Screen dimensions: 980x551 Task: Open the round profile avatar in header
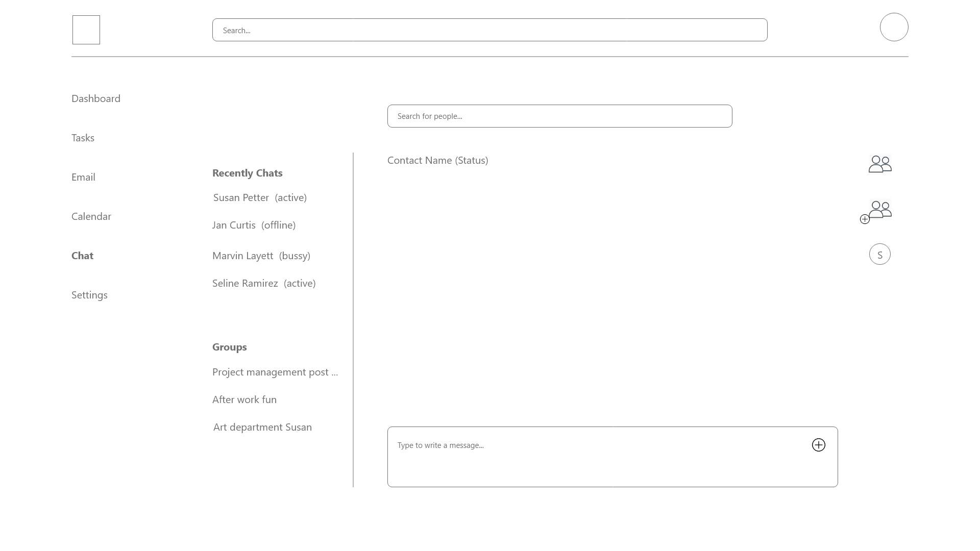894,27
